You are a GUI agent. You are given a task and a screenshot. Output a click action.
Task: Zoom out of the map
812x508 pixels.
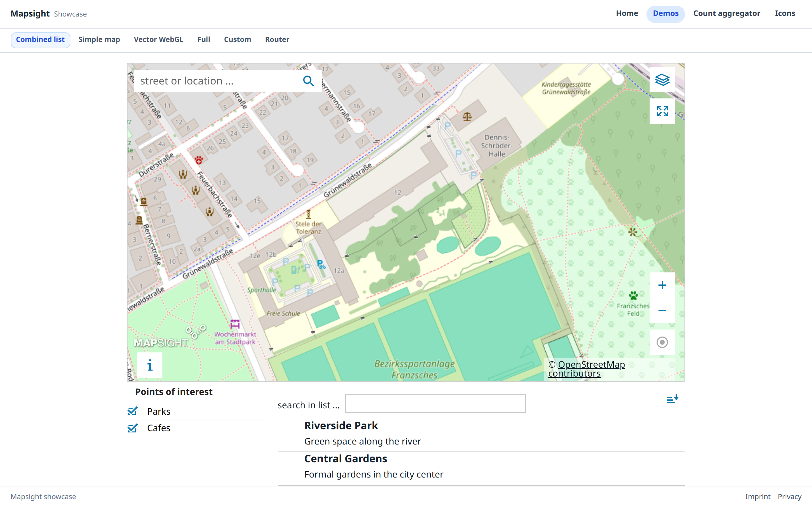click(x=662, y=311)
